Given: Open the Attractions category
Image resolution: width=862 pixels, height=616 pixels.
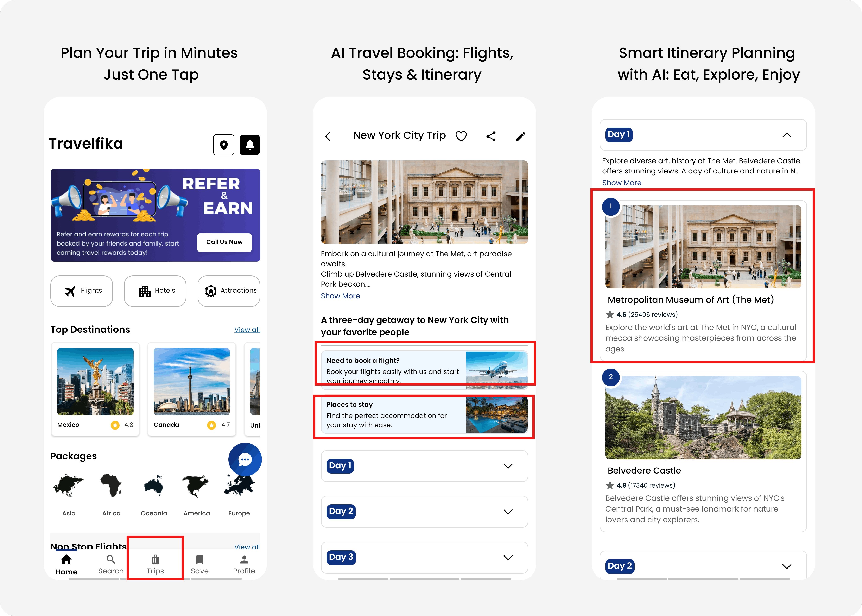Looking at the screenshot, I should coord(229,291).
